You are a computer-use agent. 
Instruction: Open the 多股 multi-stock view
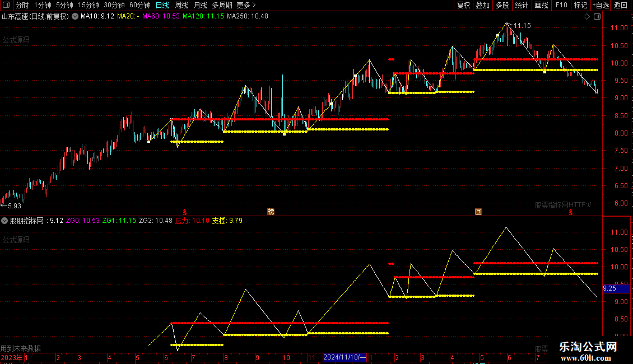tap(502, 5)
